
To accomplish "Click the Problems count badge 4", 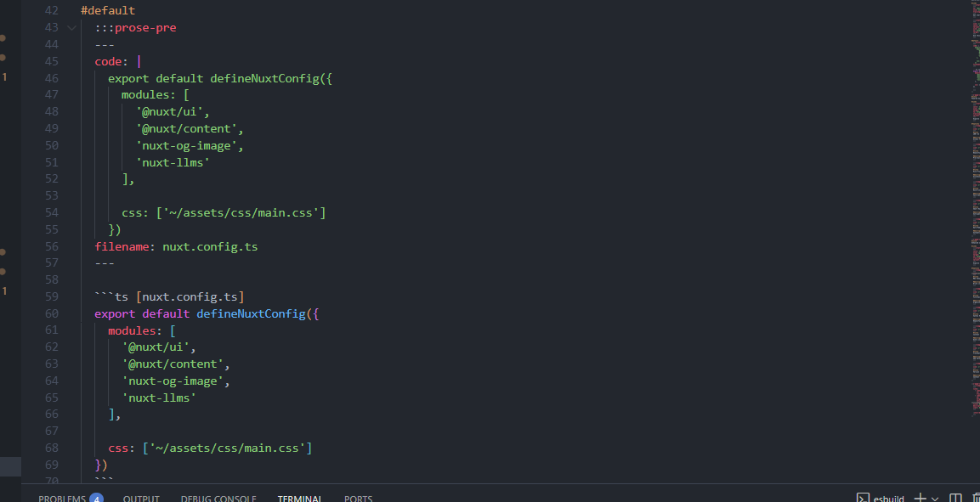I will [x=96, y=499].
